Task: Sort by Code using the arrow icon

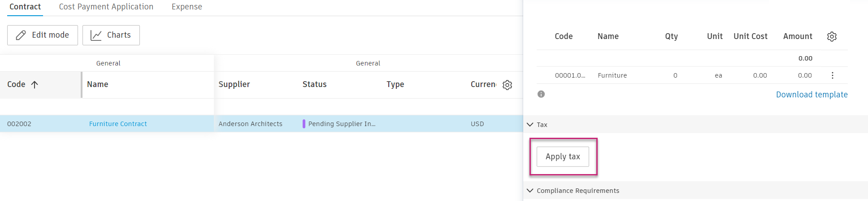Action: point(35,84)
